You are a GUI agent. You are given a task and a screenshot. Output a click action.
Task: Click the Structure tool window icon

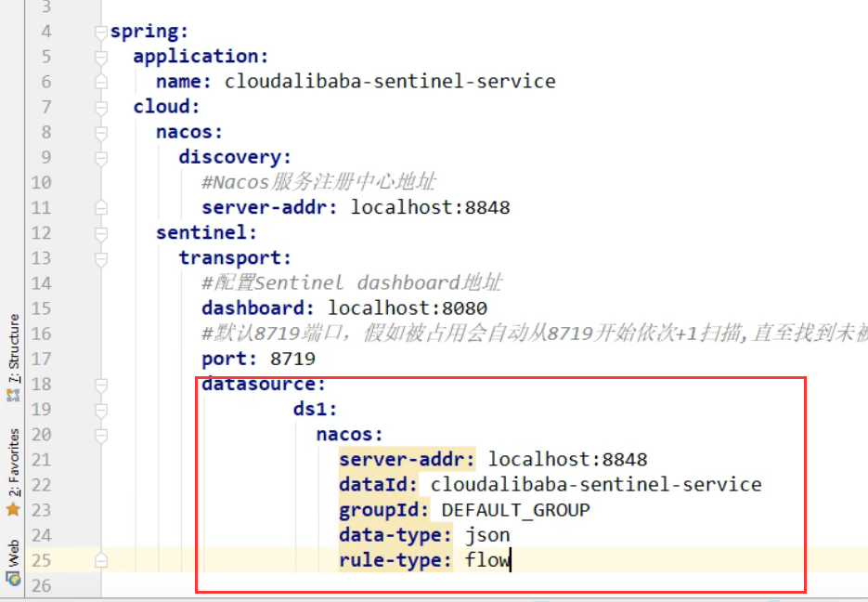[x=13, y=395]
